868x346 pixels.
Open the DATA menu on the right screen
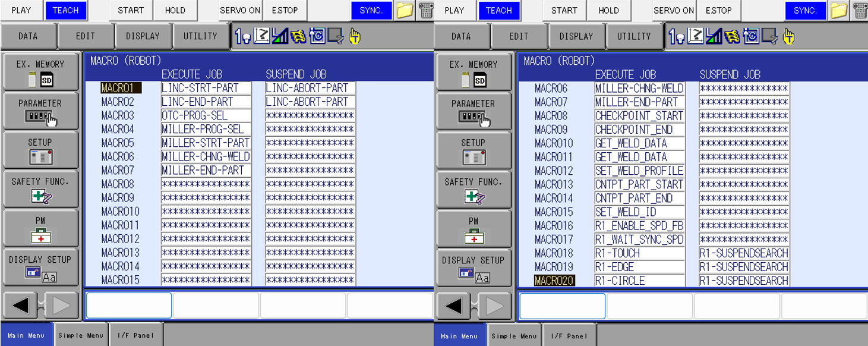coord(461,36)
